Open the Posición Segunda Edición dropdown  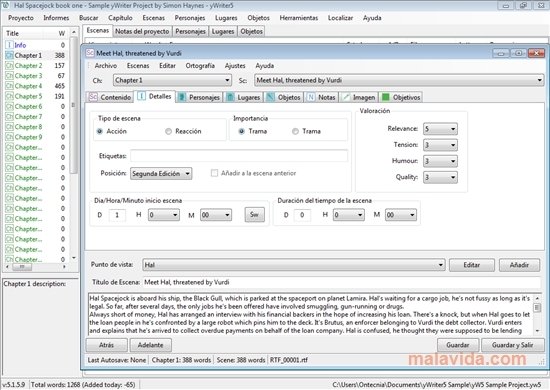tap(161, 174)
